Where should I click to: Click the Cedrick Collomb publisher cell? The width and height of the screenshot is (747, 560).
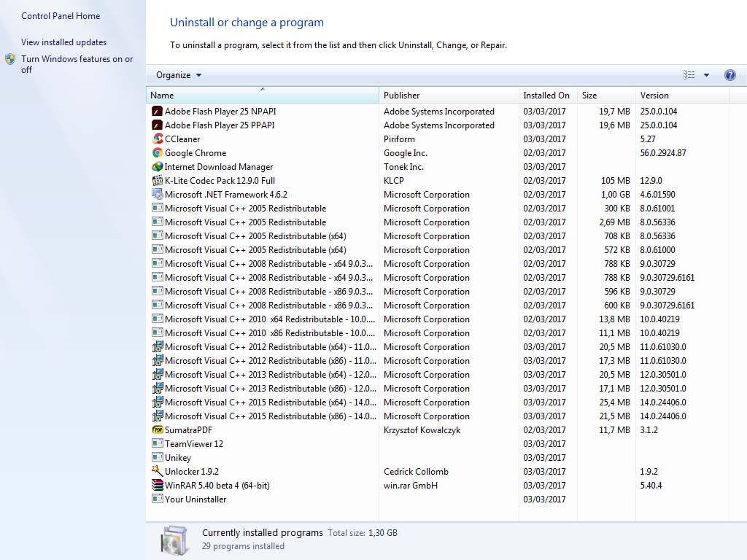tap(416, 472)
